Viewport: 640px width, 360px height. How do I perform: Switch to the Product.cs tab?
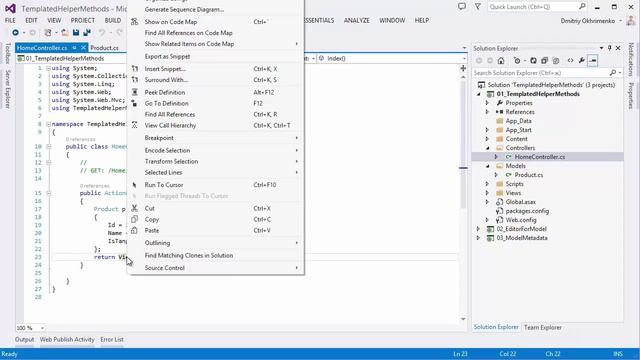(x=104, y=48)
